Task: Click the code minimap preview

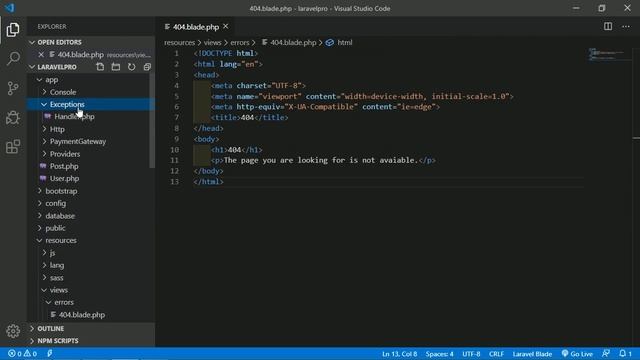Action: pos(607,54)
